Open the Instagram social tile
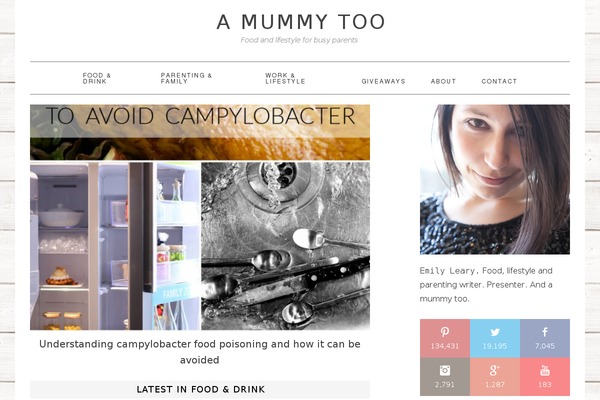Image resolution: width=600 pixels, height=400 pixels. 445,377
